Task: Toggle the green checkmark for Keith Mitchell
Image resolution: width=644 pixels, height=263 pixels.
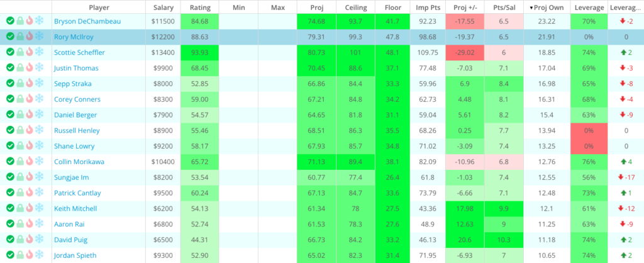Action: pyautogui.click(x=10, y=208)
